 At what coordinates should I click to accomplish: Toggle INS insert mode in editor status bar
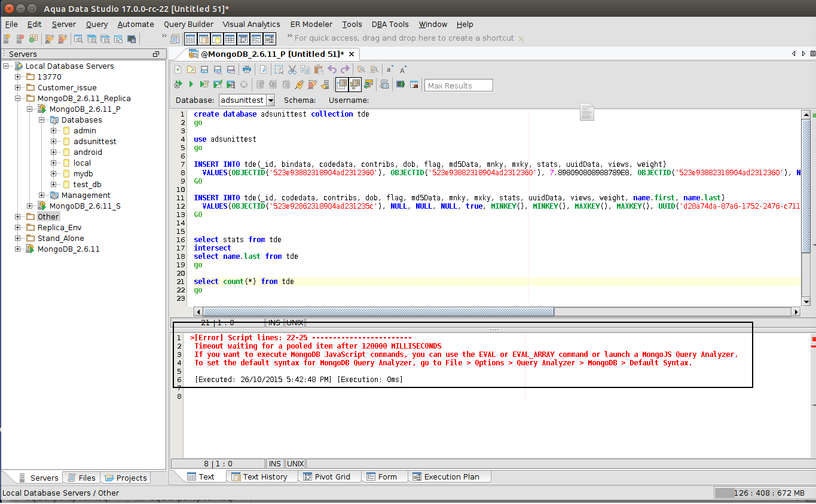point(274,322)
